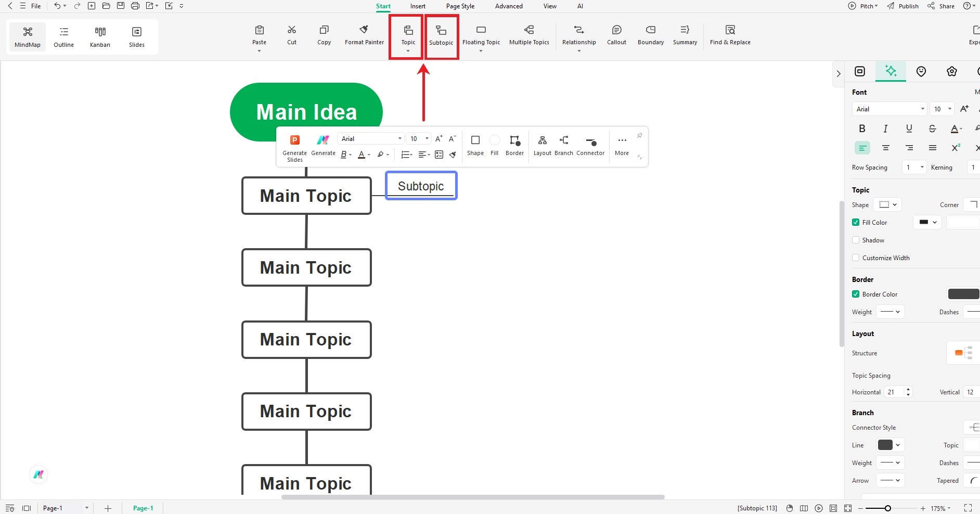Viewport: 980px width, 514px height.
Task: Click the Pitch button
Action: 863,6
